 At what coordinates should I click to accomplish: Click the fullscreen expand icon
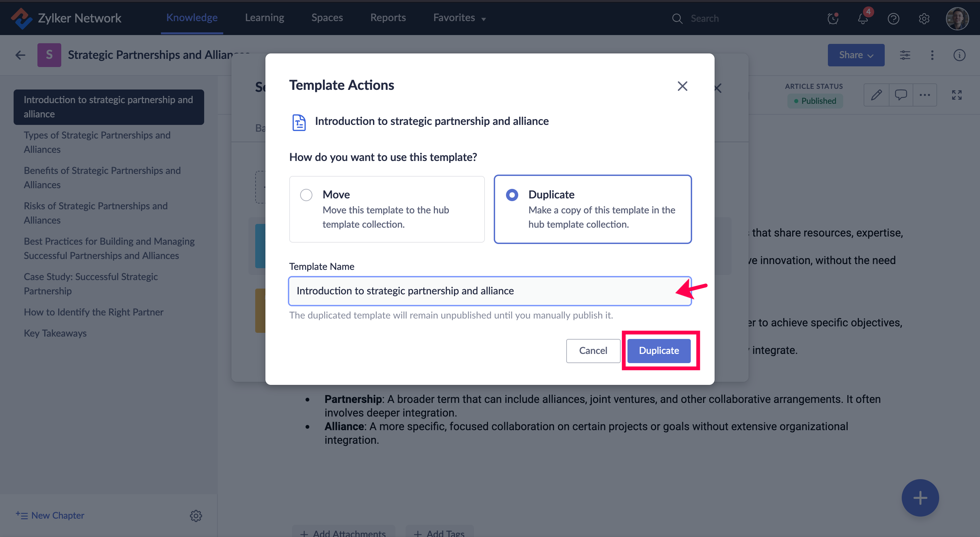point(957,95)
